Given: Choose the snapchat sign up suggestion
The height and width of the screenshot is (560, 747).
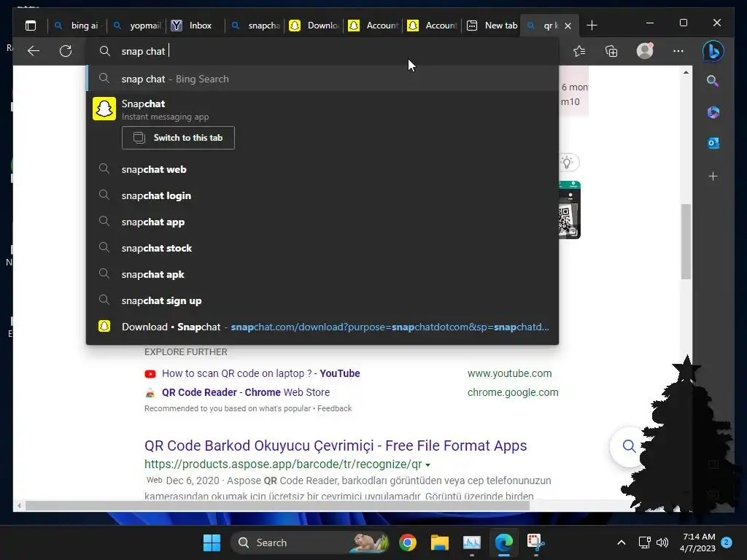Looking at the screenshot, I should pos(322,300).
